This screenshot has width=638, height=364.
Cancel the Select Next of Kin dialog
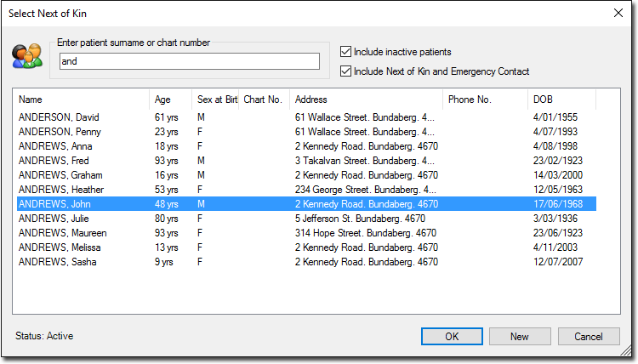point(589,336)
